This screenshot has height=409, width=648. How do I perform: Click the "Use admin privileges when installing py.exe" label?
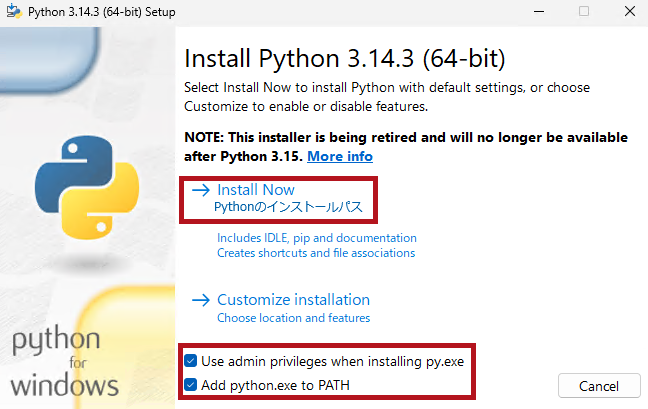pos(332,361)
